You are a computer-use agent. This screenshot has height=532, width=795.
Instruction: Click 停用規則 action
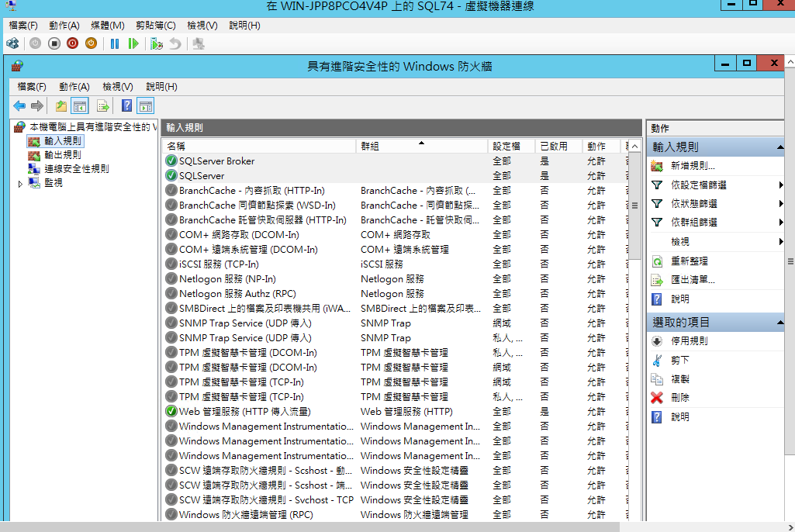(689, 340)
